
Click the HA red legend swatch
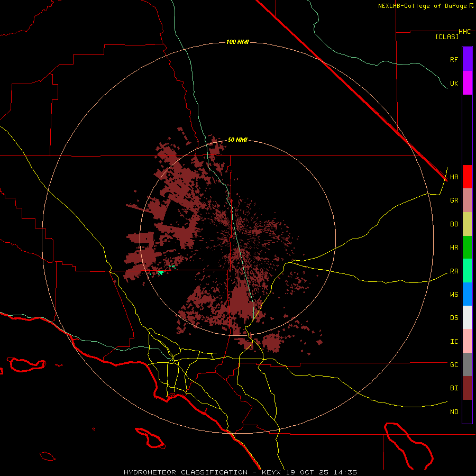[x=467, y=177]
